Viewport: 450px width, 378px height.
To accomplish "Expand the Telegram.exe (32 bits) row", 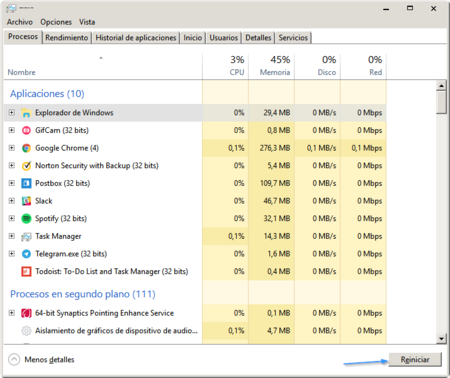I will point(12,254).
